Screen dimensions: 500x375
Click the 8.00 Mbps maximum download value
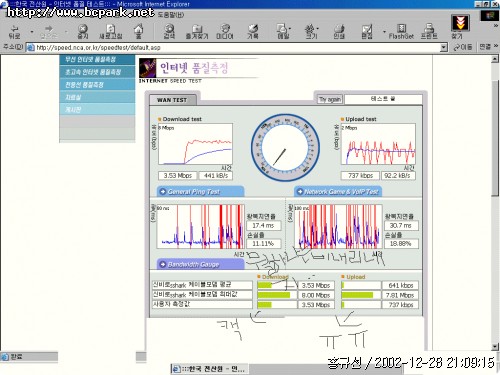(x=316, y=295)
